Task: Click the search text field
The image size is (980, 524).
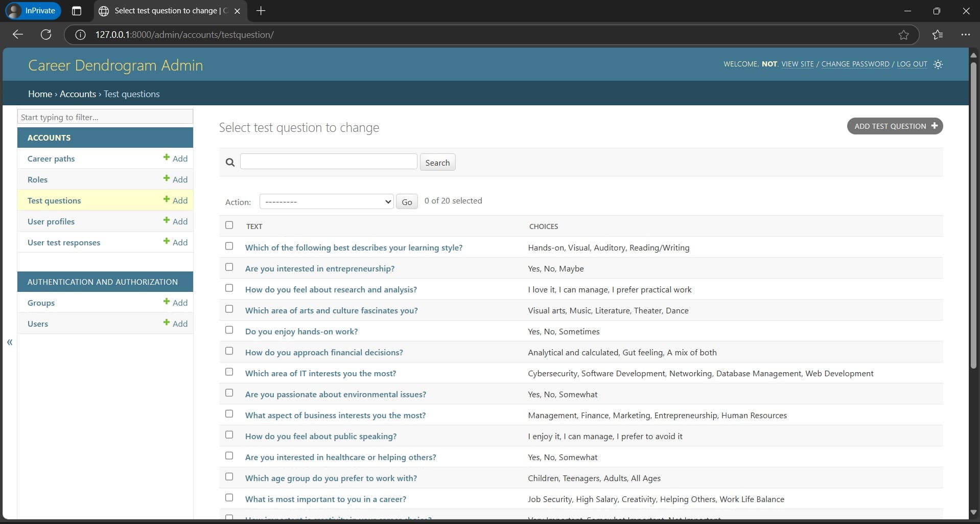Action: point(329,162)
